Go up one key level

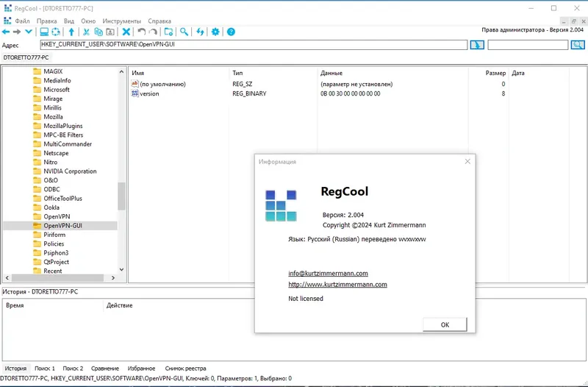coord(71,32)
